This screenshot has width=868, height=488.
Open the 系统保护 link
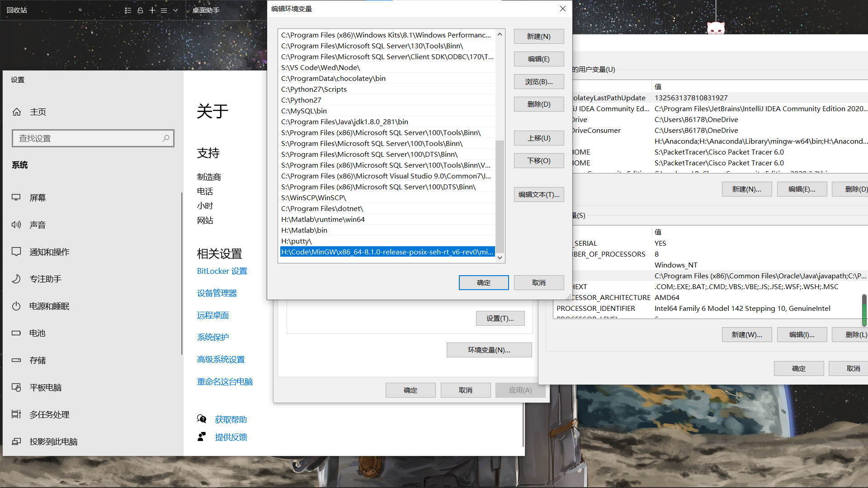[213, 338]
